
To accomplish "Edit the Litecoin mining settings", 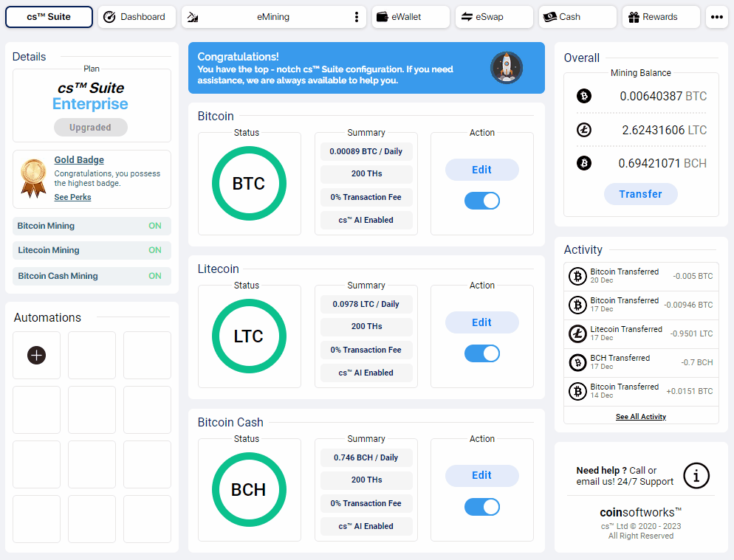I will (x=481, y=322).
